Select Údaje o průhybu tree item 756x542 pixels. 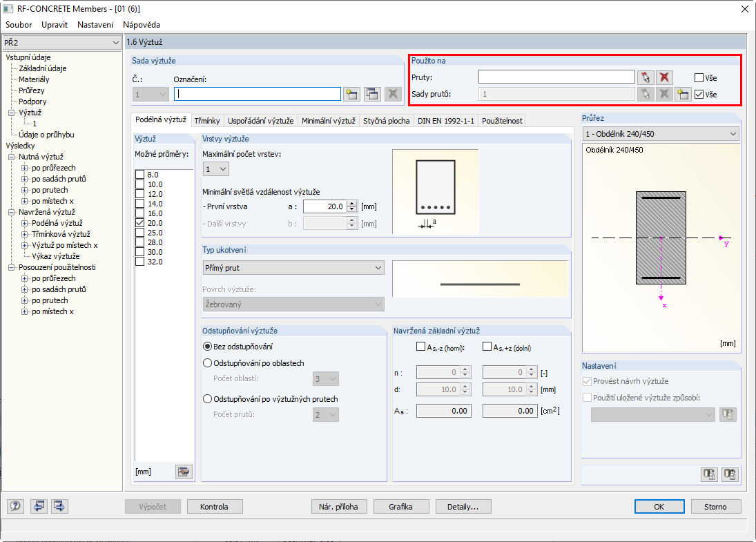[x=46, y=135]
